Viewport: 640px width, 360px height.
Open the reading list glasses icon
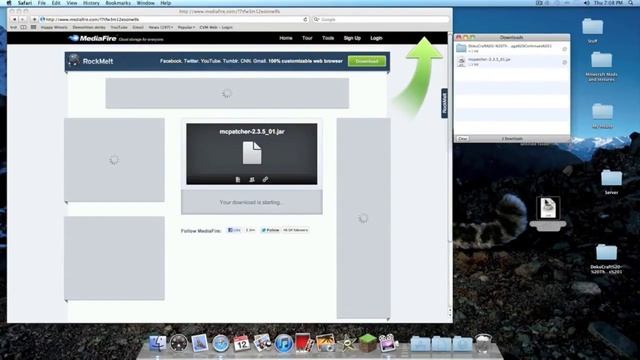(13, 27)
